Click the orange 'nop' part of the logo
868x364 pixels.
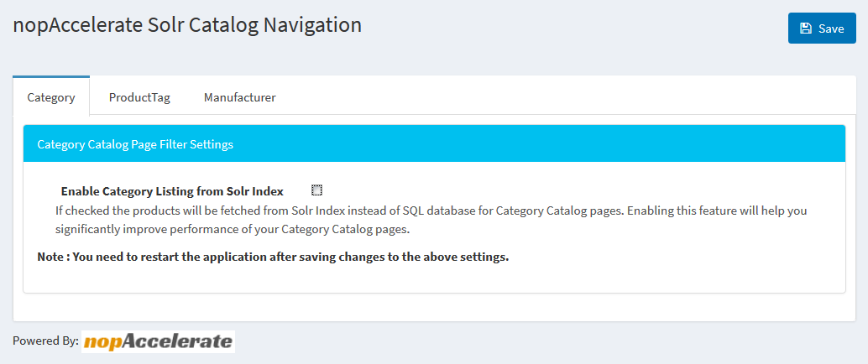(x=102, y=342)
